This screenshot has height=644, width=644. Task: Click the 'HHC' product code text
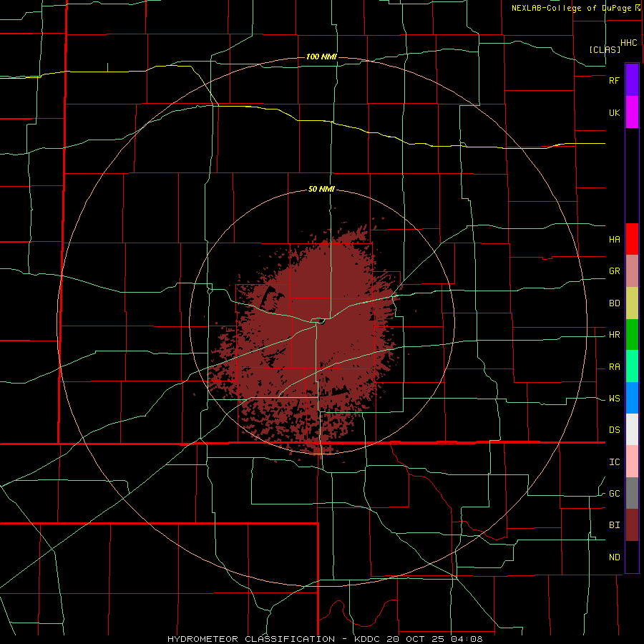[x=628, y=43]
